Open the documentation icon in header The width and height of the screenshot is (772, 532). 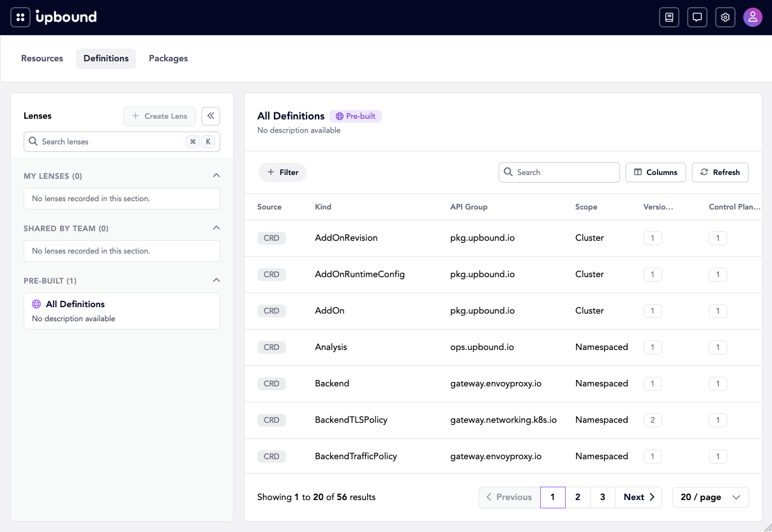point(669,17)
